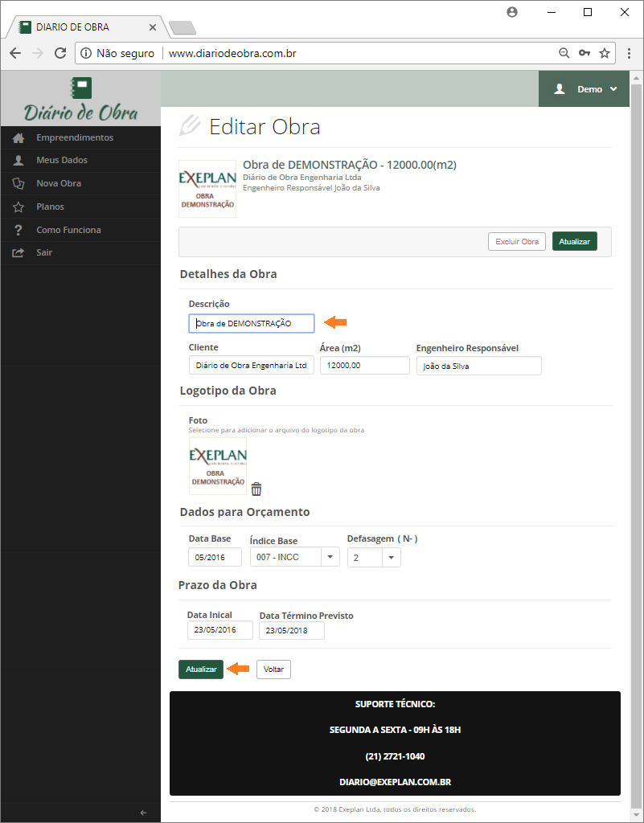Click the saved password key icon
The height and width of the screenshot is (823, 644).
(x=585, y=53)
